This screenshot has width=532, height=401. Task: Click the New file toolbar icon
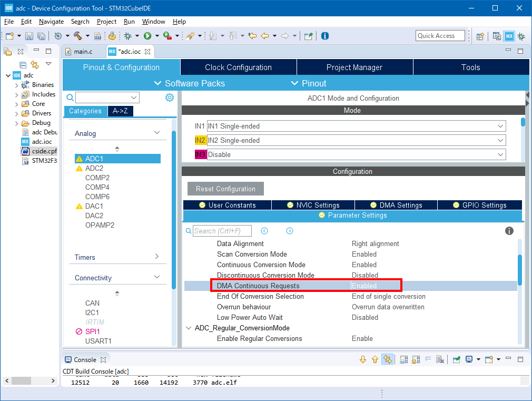point(9,36)
